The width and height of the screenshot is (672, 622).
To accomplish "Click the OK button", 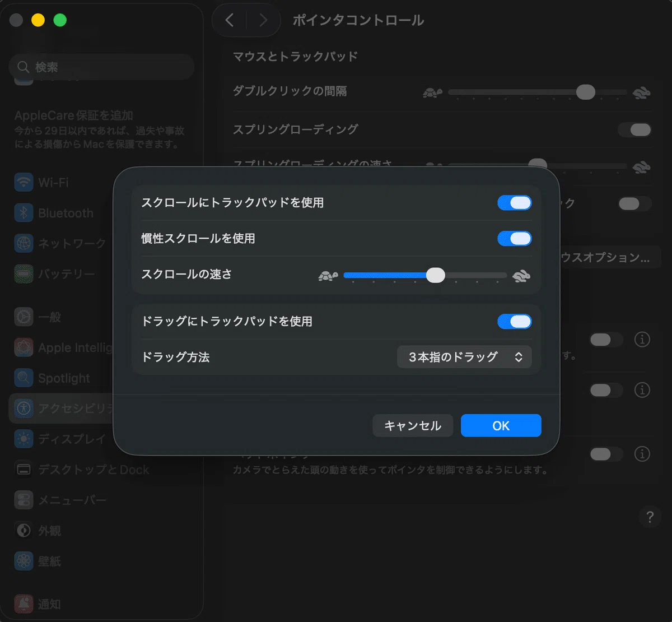I will tap(501, 426).
